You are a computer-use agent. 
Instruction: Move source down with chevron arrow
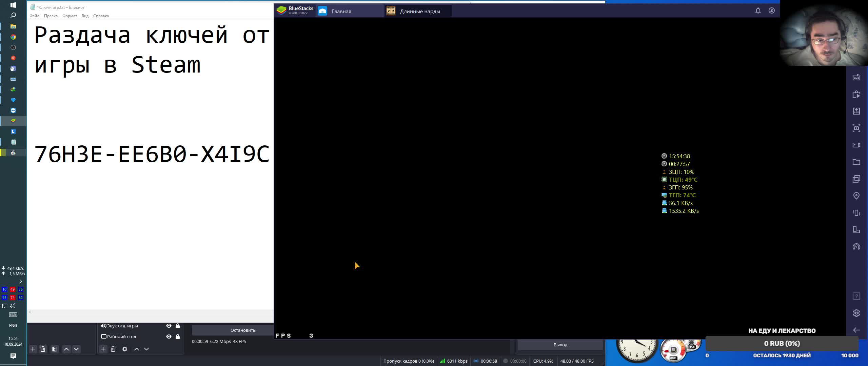tap(146, 349)
